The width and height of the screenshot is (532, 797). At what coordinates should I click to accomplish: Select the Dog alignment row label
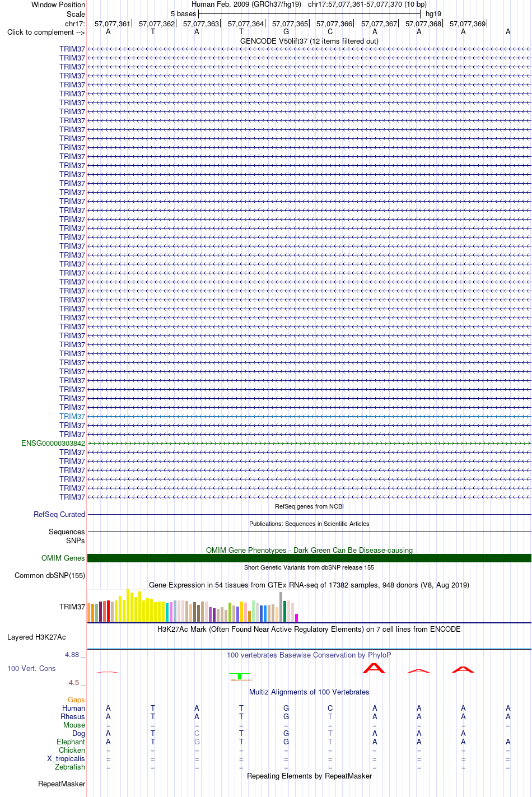pyautogui.click(x=79, y=733)
